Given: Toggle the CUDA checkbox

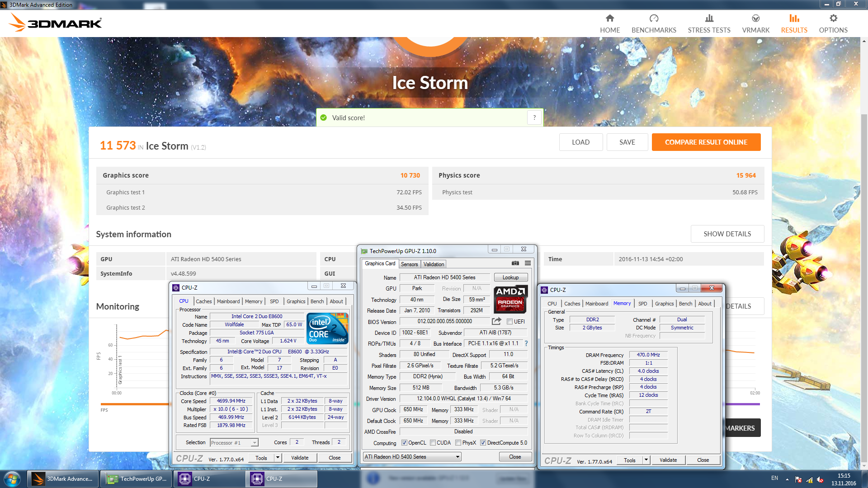Looking at the screenshot, I should (x=433, y=443).
